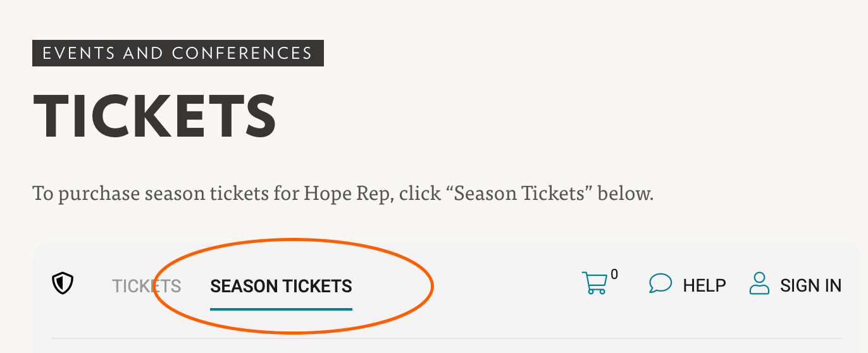Screen dimensions: 868x353
Task: Click the quoted "Season Tickets" text in paragraph
Action: pyautogui.click(x=519, y=192)
